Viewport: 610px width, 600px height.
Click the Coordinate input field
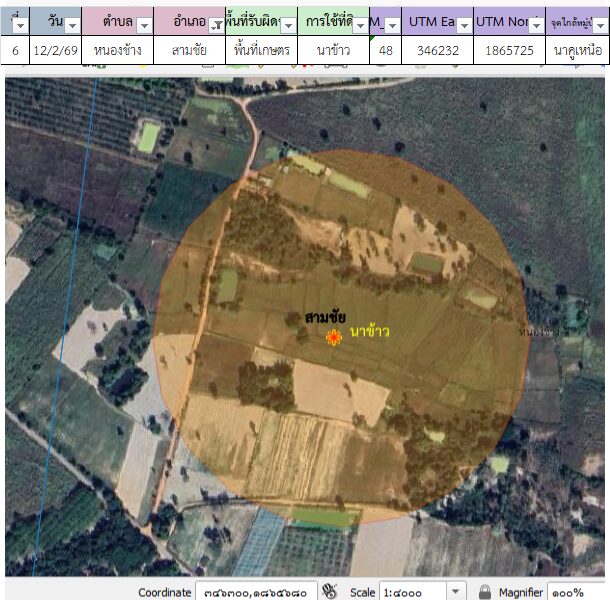point(256,592)
